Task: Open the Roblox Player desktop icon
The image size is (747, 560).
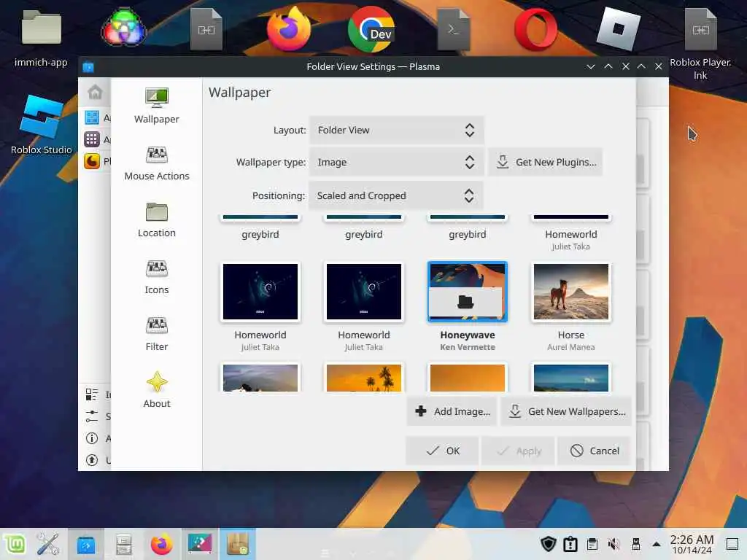Action: click(x=619, y=29)
